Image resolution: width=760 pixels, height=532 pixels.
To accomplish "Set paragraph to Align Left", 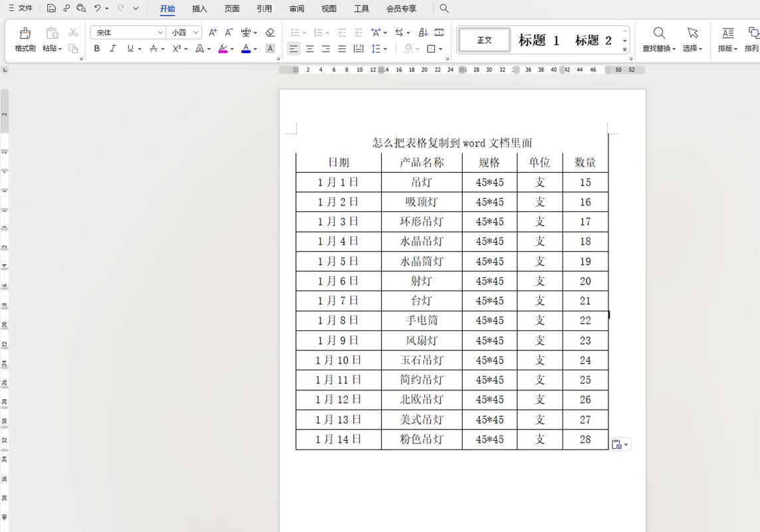I will tap(294, 49).
